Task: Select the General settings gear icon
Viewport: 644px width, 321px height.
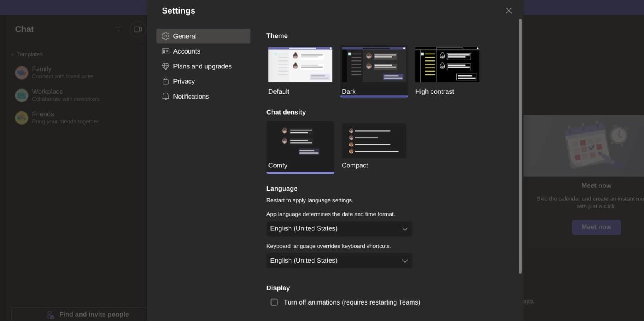Action: coord(165,36)
